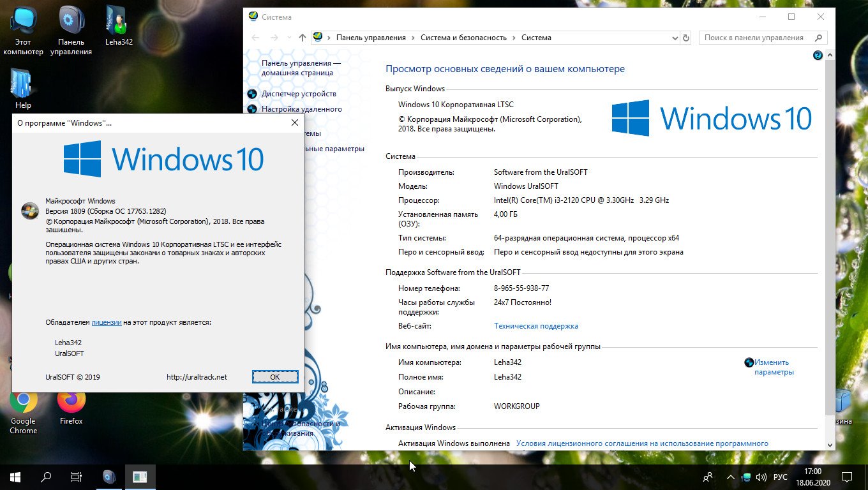Click shield icon next to Диспетчер устройств
The width and height of the screenshot is (868, 490).
(251, 94)
